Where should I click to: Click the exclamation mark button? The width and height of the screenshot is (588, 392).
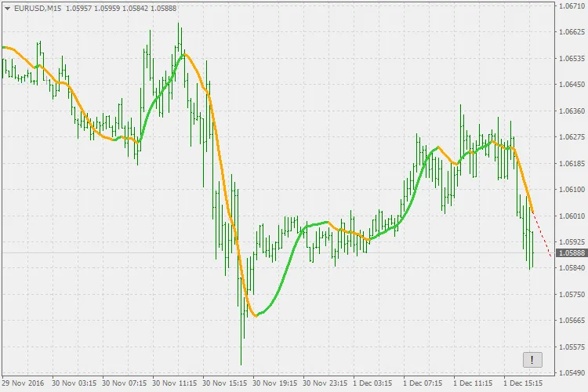(532, 360)
